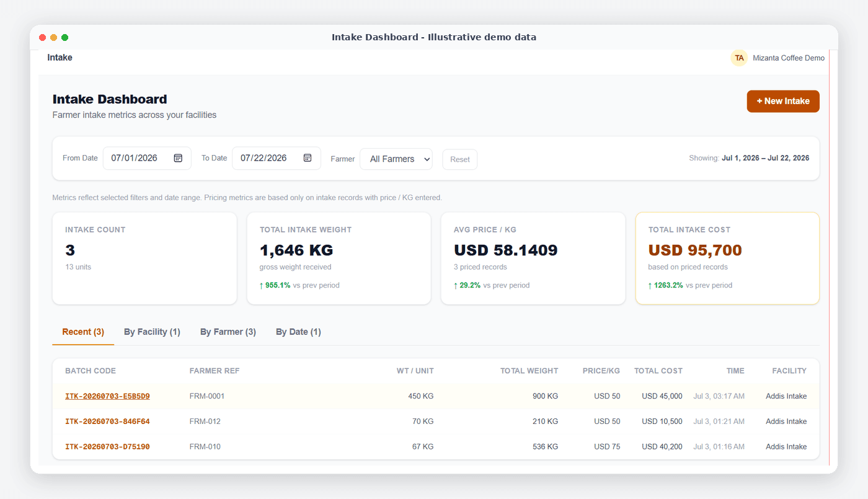Click the TA user avatar
The height and width of the screenshot is (499, 868).
pyautogui.click(x=739, y=58)
